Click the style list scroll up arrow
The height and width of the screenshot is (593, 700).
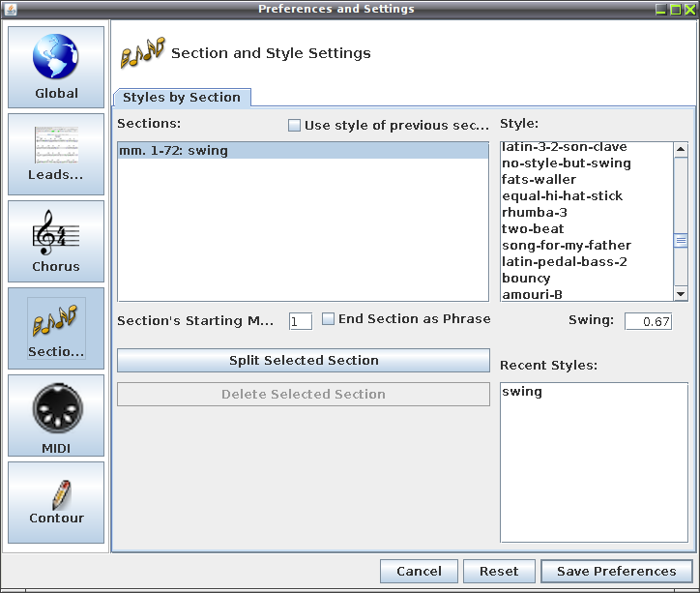pyautogui.click(x=681, y=149)
